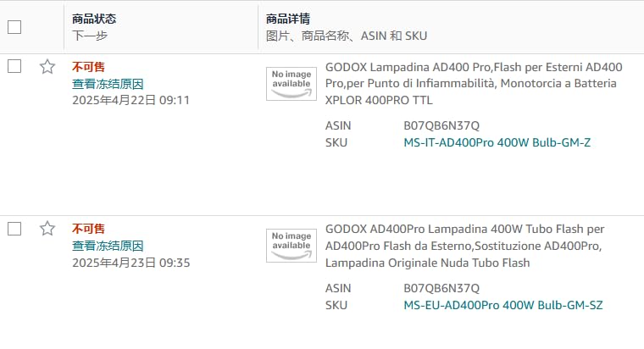Click No image thumbnail of second product
644x349 pixels.
tap(291, 246)
